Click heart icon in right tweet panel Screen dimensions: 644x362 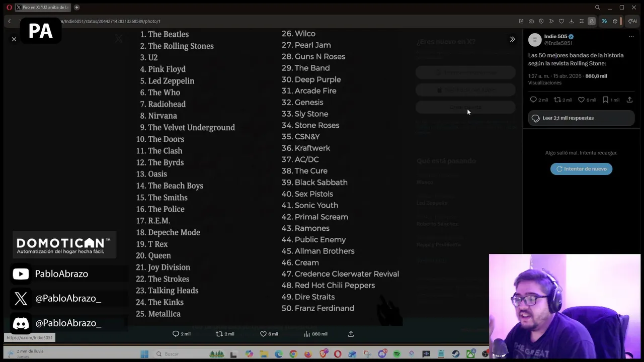coord(581,100)
